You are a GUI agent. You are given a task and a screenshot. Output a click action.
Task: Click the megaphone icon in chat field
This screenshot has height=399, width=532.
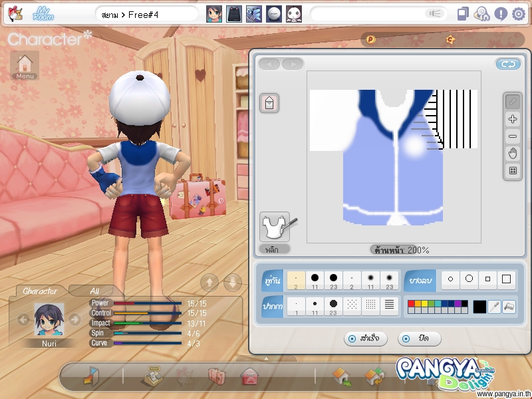(434, 13)
